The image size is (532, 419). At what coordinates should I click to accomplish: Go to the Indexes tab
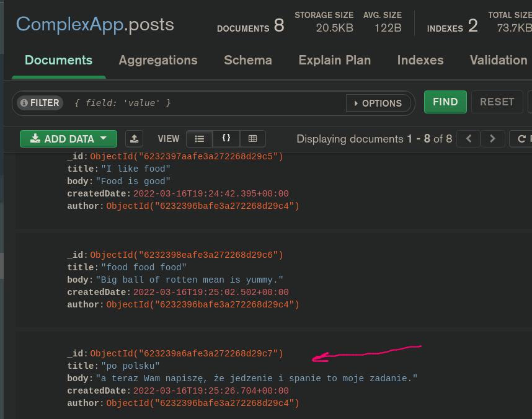pos(420,60)
